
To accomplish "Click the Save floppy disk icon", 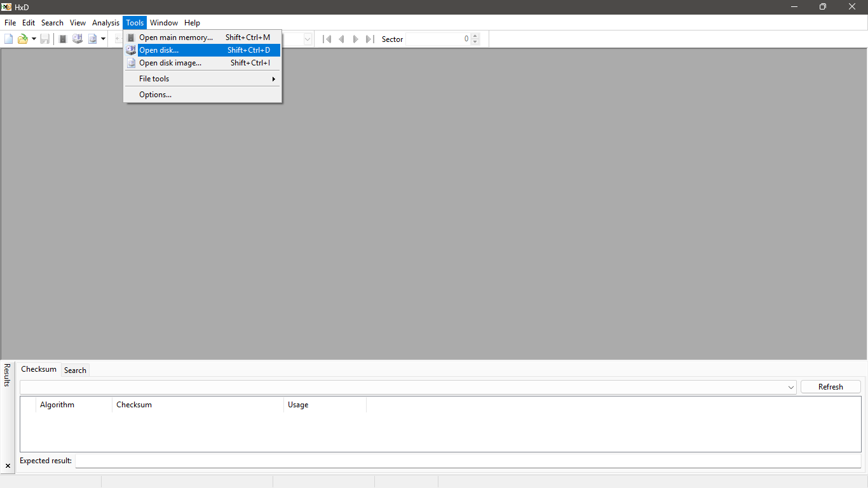I will point(45,39).
